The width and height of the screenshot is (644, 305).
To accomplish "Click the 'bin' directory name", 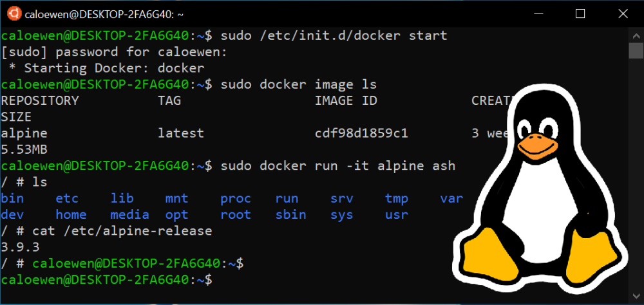I will (12, 199).
